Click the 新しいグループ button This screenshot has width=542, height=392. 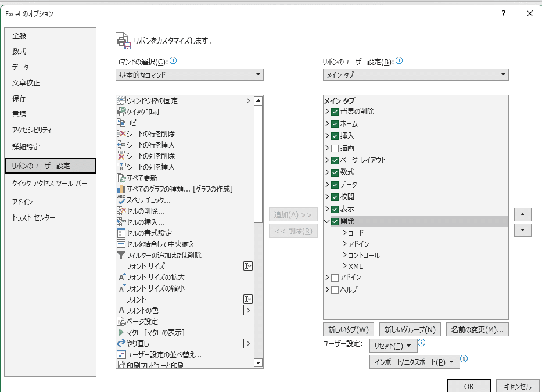410,329
